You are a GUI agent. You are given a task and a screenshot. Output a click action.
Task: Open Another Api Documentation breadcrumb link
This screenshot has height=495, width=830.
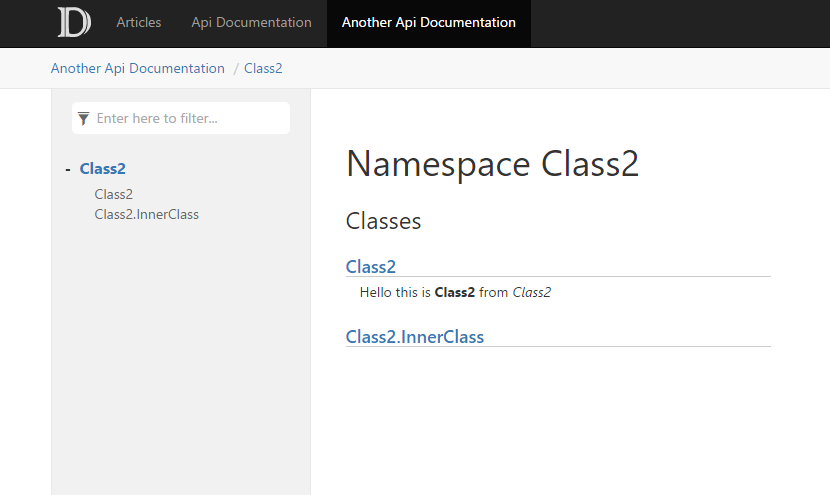138,68
